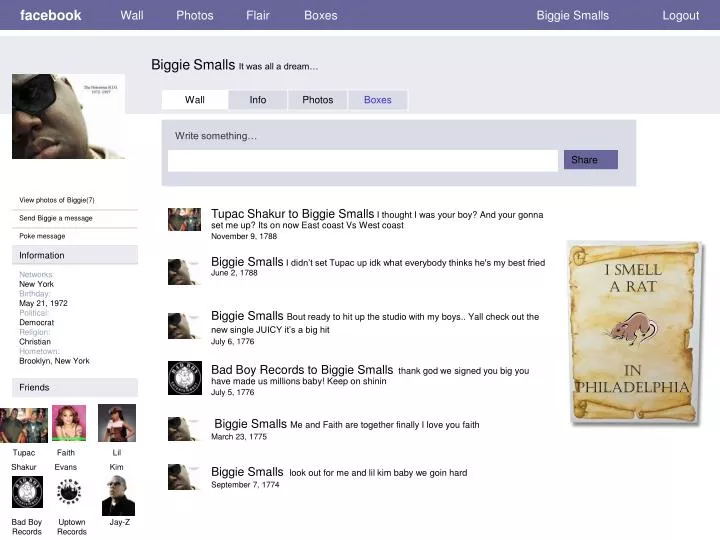
Task: Click the Friends section header
Action: coord(75,387)
